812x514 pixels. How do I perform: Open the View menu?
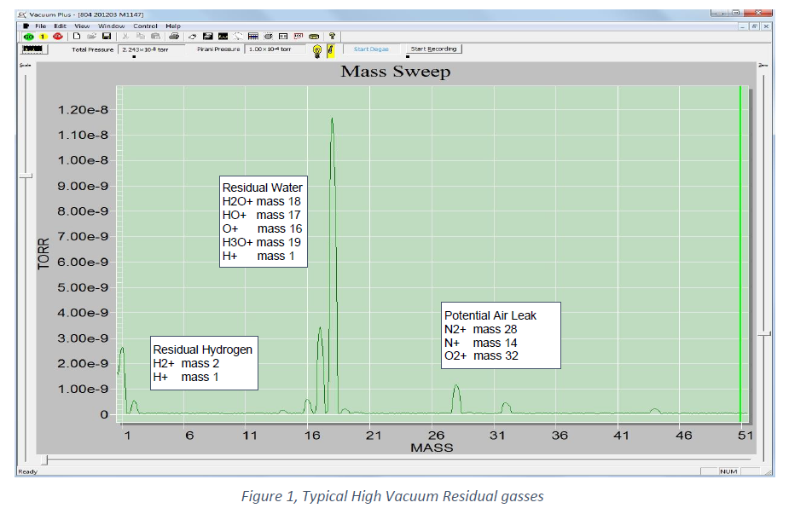[82, 26]
